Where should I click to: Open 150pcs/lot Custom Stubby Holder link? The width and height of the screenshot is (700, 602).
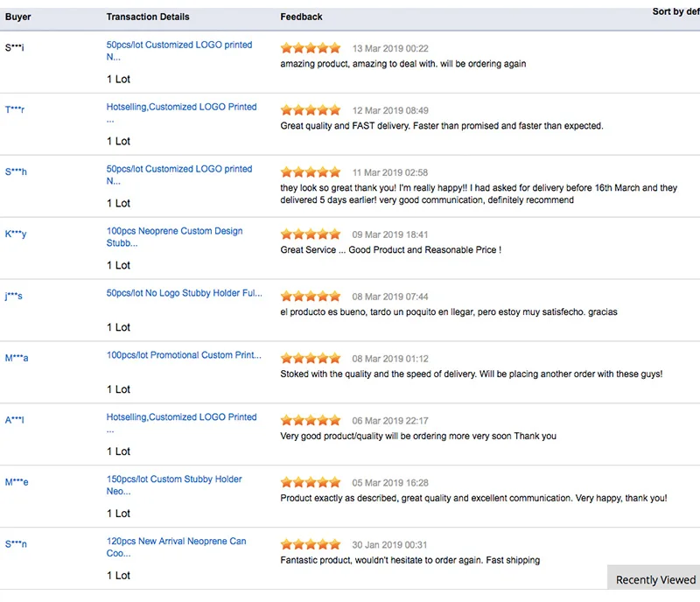[x=174, y=479]
